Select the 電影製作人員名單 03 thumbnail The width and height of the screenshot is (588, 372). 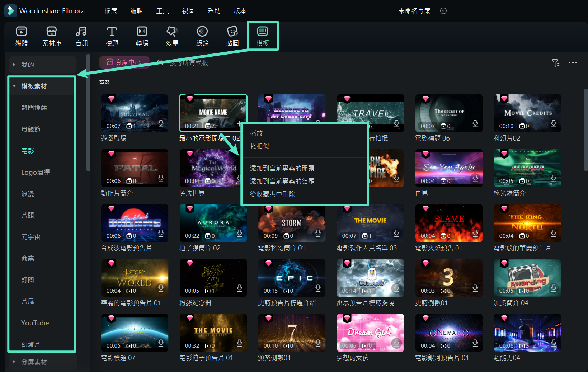pyautogui.click(x=370, y=223)
